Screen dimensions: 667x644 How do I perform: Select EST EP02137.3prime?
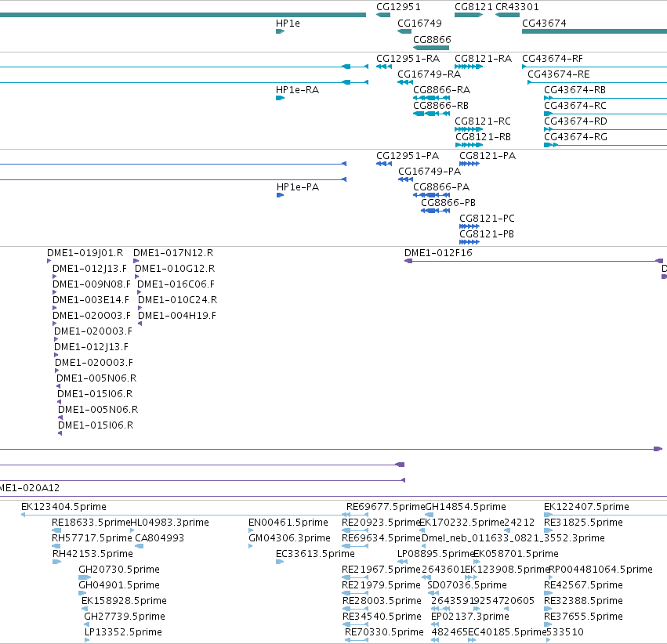pyautogui.click(x=470, y=617)
